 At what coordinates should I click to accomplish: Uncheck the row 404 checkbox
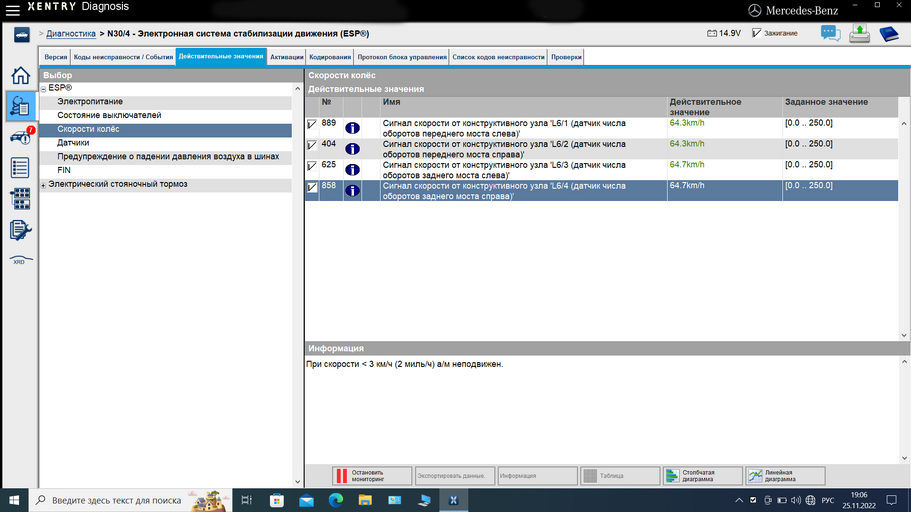(312, 145)
